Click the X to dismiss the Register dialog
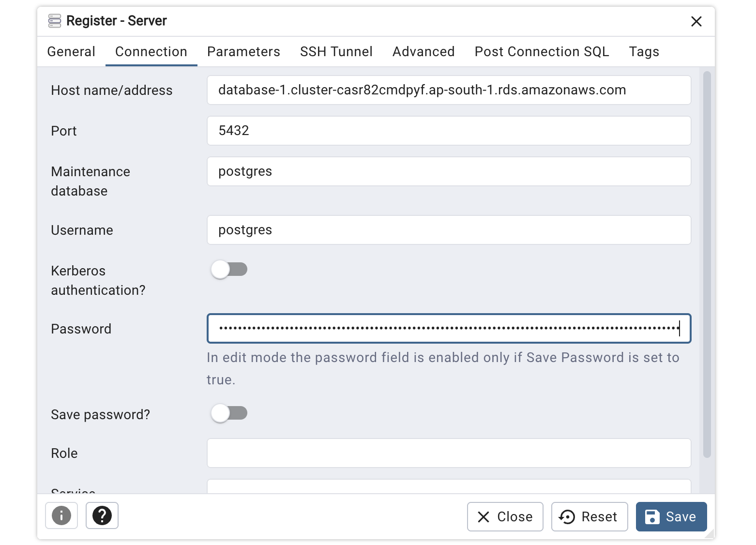The image size is (756, 545). (696, 21)
